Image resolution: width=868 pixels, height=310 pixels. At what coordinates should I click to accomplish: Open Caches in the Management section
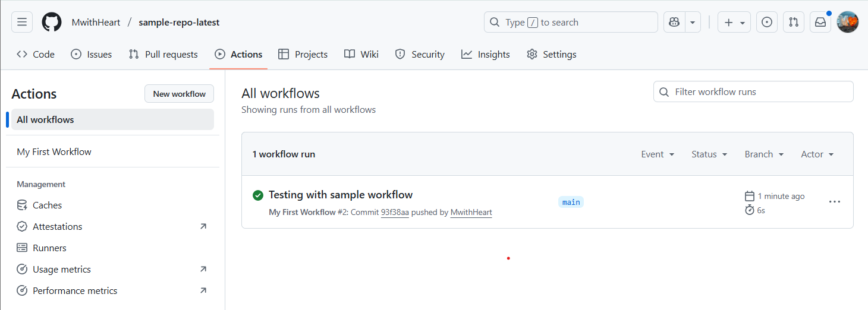coord(47,205)
